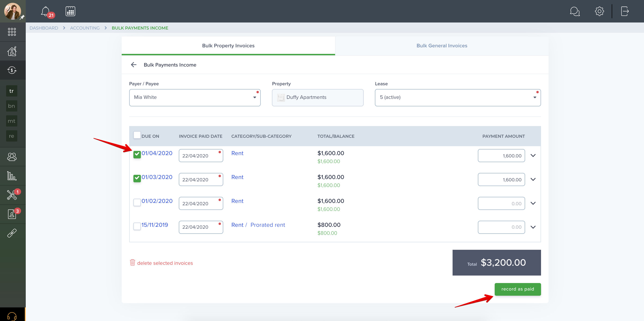Image resolution: width=644 pixels, height=321 pixels.
Task: Open the 01/03/2020 due date link
Action: tap(157, 177)
